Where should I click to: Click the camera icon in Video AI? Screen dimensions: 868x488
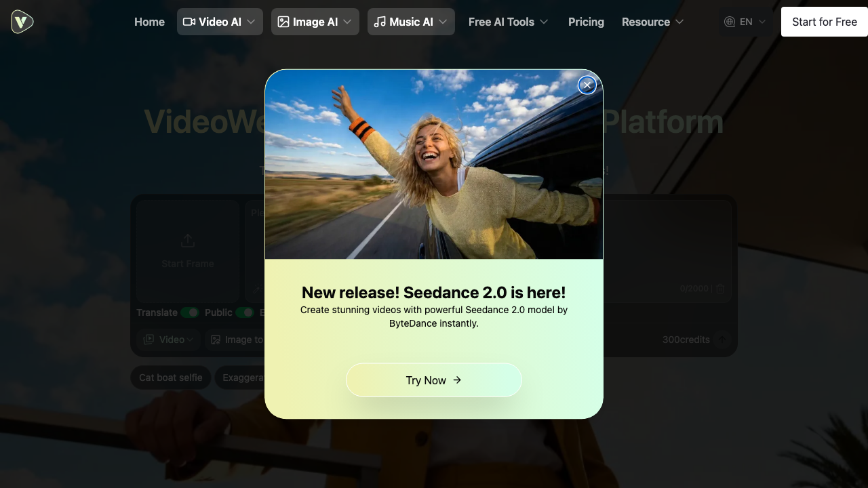[189, 22]
